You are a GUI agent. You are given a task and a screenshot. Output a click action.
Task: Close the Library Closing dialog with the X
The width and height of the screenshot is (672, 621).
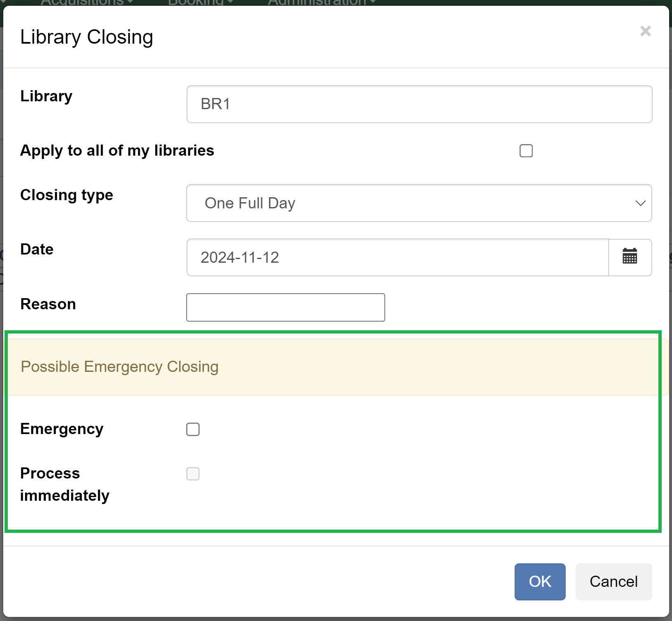[x=645, y=31]
